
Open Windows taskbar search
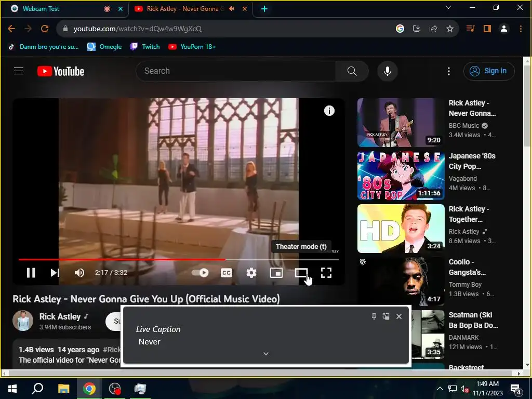click(x=37, y=389)
